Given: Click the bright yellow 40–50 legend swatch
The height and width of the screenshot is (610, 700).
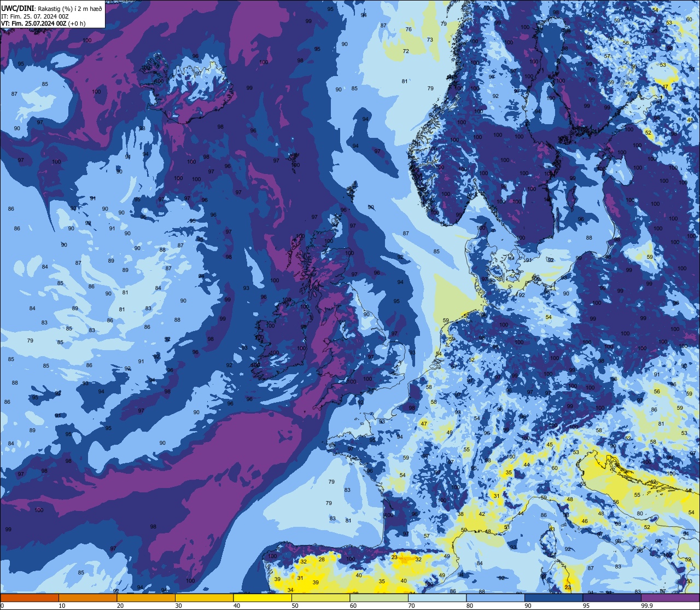Looking at the screenshot, I should coord(262,597).
